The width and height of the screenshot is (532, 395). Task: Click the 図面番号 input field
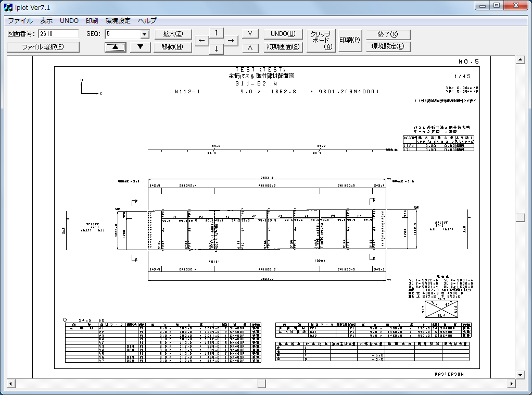(x=57, y=34)
